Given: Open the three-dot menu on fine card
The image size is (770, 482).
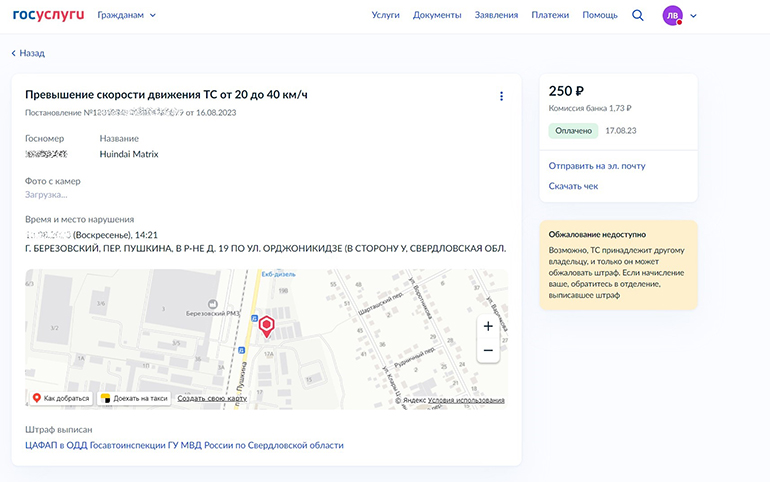Looking at the screenshot, I should (501, 96).
